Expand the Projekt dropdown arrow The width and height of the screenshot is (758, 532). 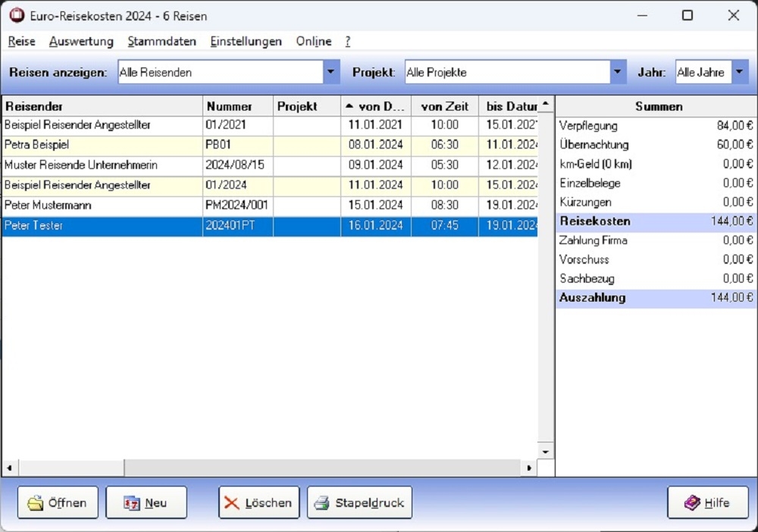click(618, 72)
